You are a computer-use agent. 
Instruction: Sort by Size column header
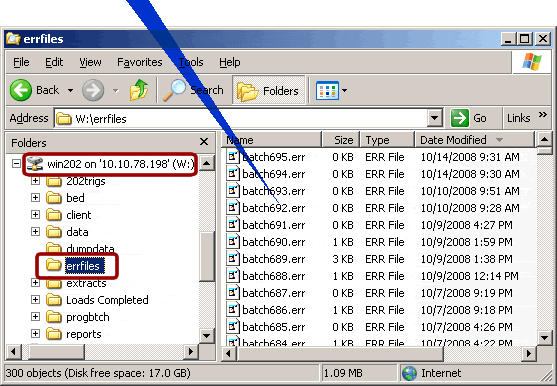(x=341, y=140)
